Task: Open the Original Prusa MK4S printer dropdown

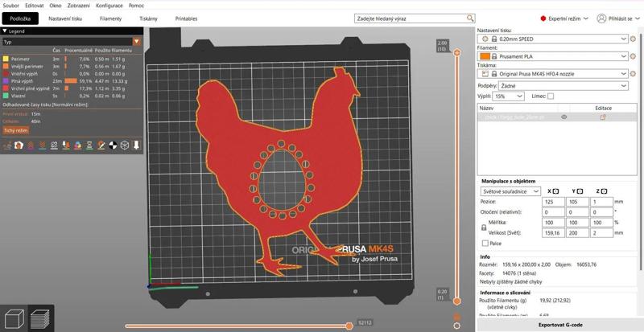Action: [553, 74]
